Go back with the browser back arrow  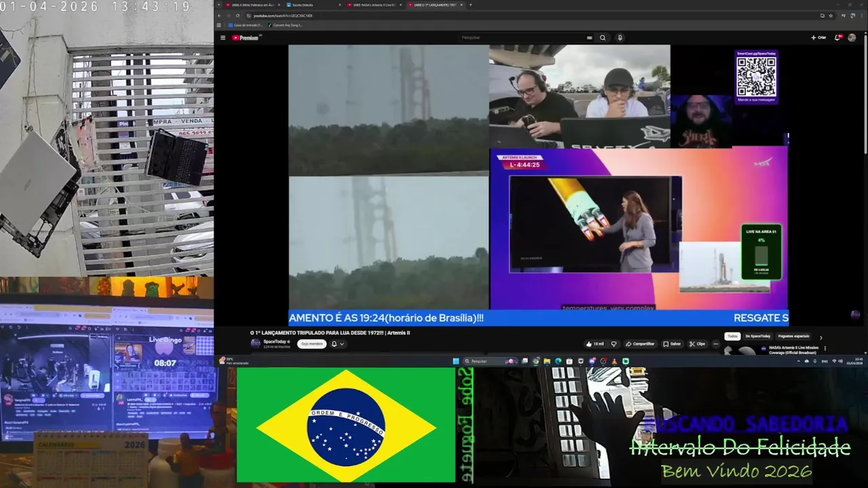(x=220, y=16)
